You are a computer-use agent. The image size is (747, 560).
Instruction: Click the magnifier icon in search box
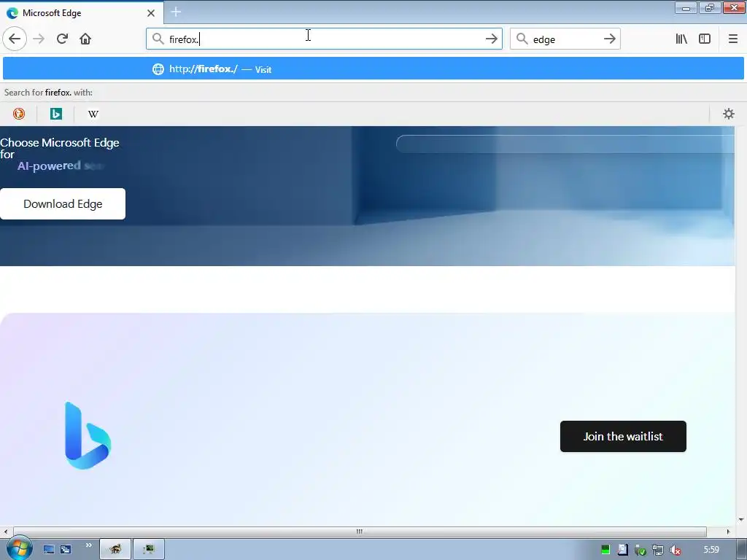click(522, 39)
